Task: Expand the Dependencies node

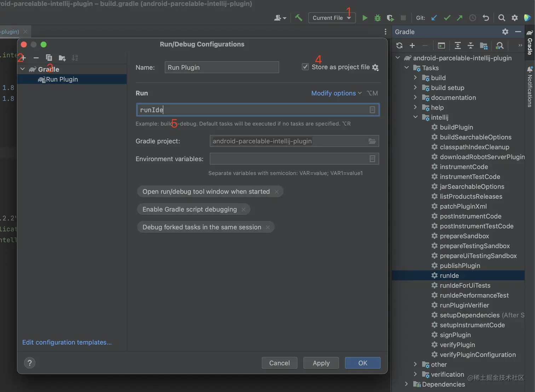Action: [407, 384]
